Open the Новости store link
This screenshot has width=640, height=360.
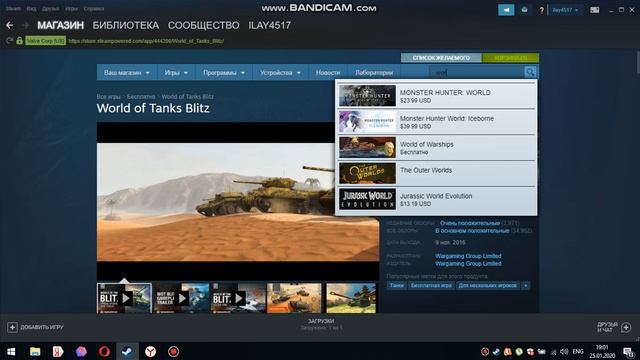click(x=328, y=73)
